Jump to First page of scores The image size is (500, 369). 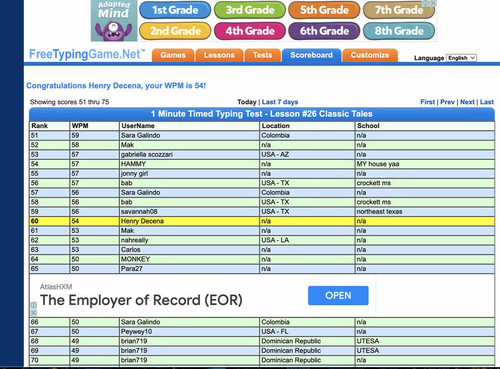point(428,102)
